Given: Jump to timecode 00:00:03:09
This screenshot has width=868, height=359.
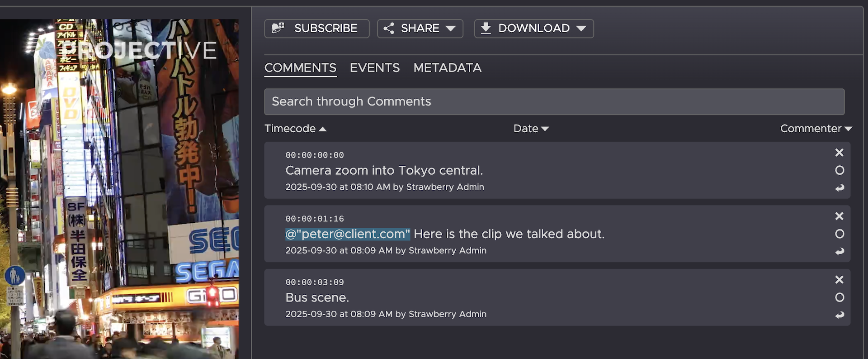Looking at the screenshot, I should 315,282.
